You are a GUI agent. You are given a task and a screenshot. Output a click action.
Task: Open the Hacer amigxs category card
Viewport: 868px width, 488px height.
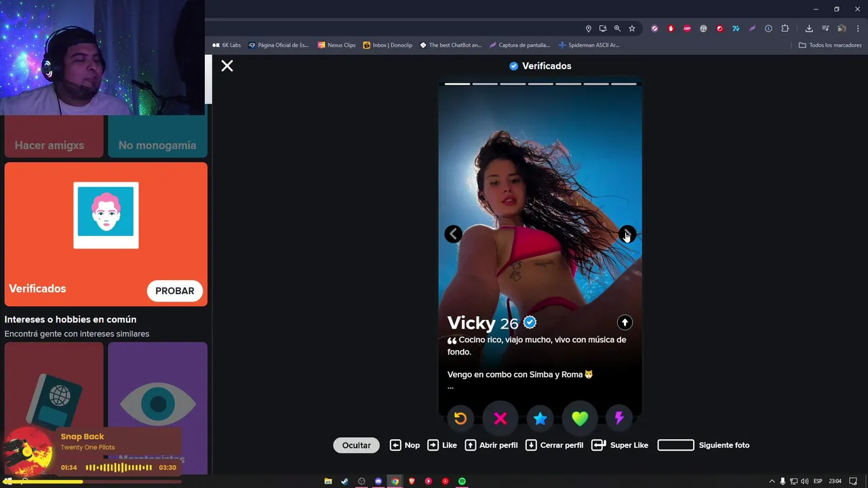54,136
